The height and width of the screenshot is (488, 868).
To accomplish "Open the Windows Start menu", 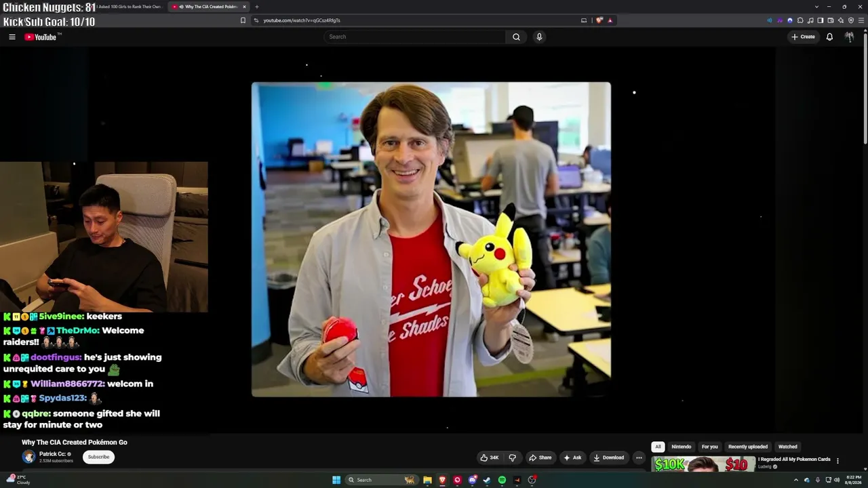I will click(x=336, y=480).
